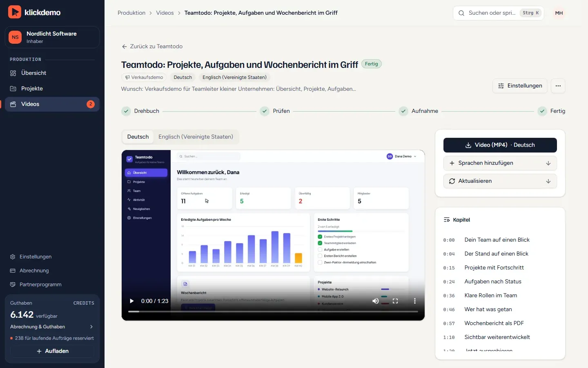Jump to chapter Der Stand auf einen Blick
This screenshot has width=588, height=368.
[500, 254]
